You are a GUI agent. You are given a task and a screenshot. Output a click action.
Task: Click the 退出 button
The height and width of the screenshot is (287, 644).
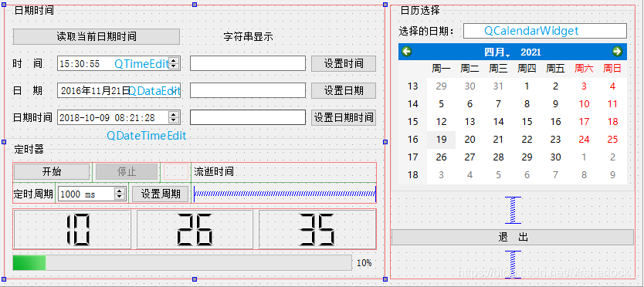pyautogui.click(x=513, y=237)
